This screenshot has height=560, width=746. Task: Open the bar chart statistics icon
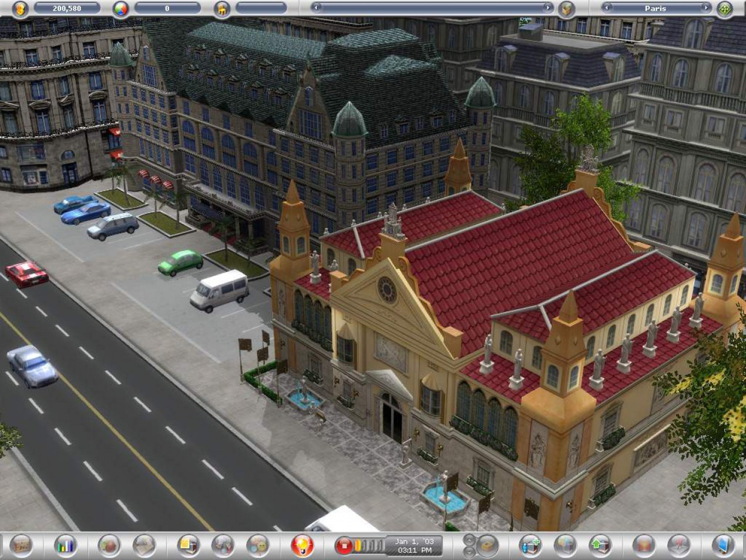[x=65, y=546]
